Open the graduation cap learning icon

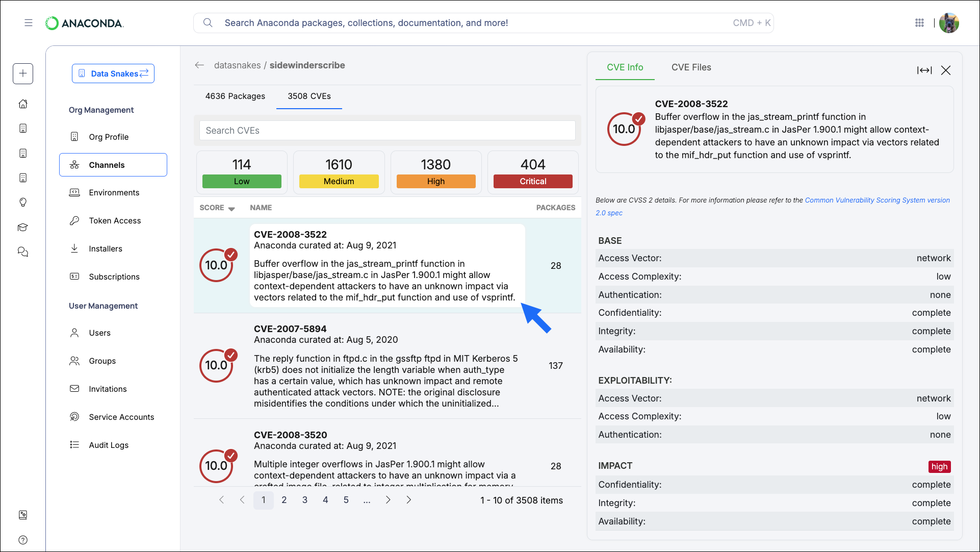pos(23,228)
